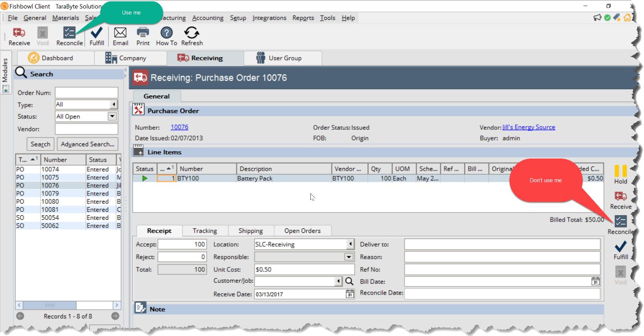Open the Accounting menu
The width and height of the screenshot is (644, 336).
208,18
